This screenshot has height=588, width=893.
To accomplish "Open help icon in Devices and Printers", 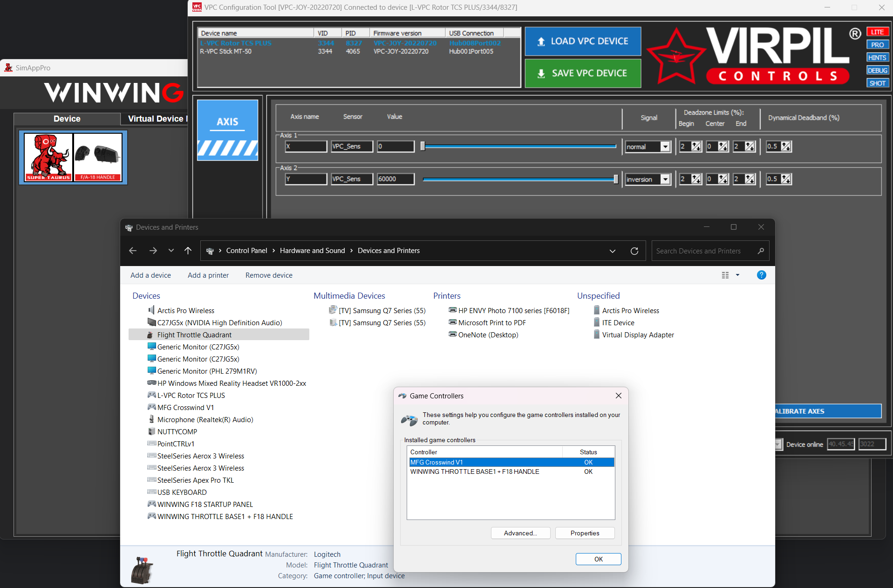I will (762, 275).
